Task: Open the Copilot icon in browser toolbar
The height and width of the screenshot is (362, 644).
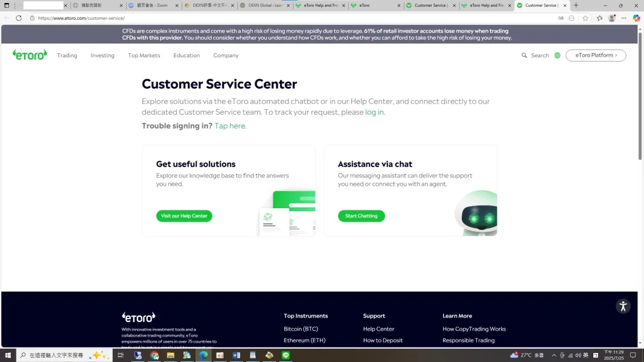Action: pos(636,18)
